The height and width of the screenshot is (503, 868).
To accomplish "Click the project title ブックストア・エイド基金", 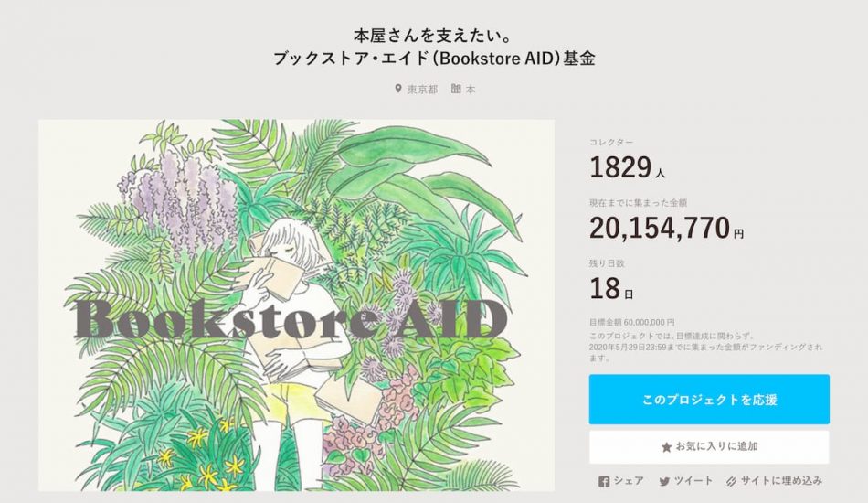I will [434, 59].
